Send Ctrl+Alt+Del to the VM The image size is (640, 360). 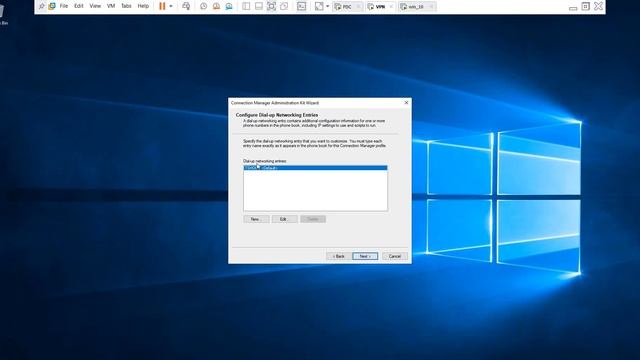click(x=186, y=6)
